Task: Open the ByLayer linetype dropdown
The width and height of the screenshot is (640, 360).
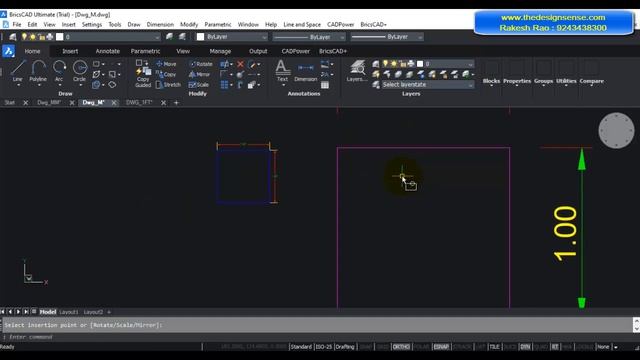Action: [x=342, y=37]
